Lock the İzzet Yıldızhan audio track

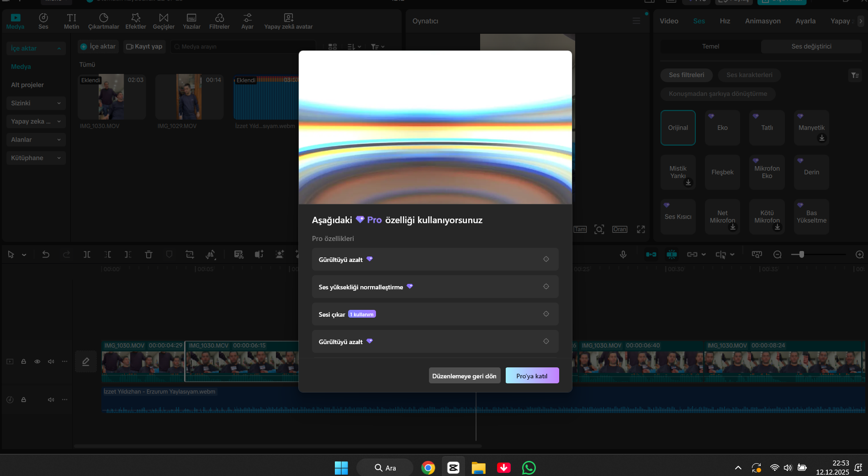24,400
